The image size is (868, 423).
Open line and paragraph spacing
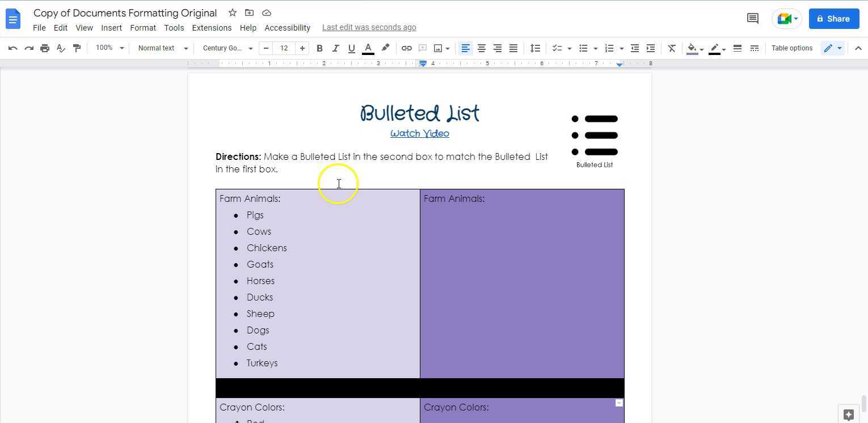(535, 48)
